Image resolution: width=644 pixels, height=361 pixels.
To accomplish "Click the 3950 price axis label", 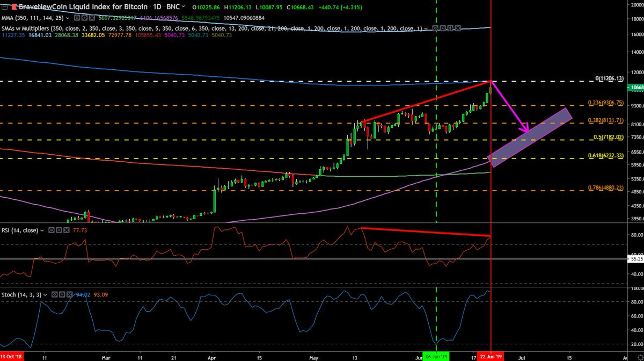I will pos(637,219).
